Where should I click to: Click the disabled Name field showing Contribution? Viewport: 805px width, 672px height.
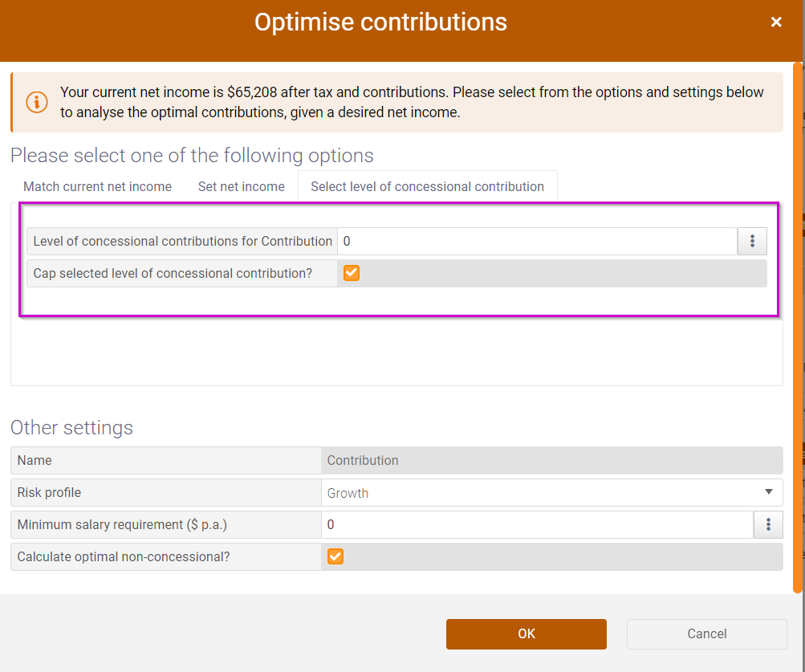point(551,460)
